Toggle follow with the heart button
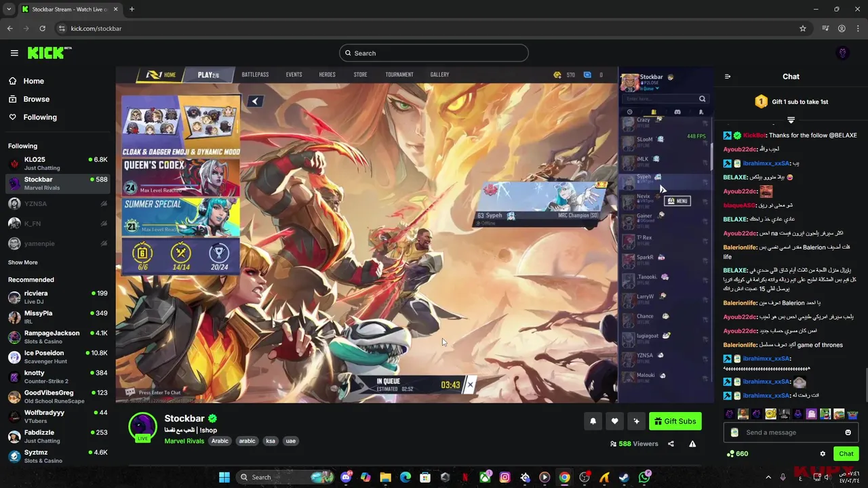The height and width of the screenshot is (488, 868). (614, 421)
